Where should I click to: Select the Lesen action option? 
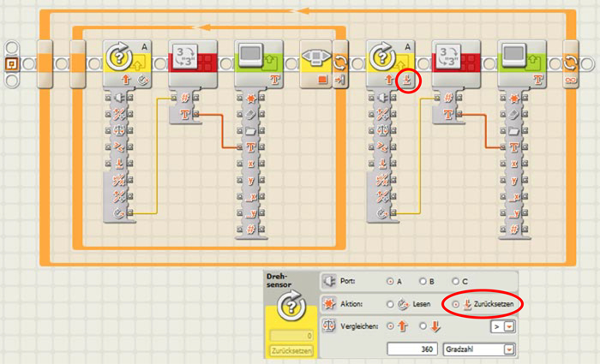coord(390,303)
